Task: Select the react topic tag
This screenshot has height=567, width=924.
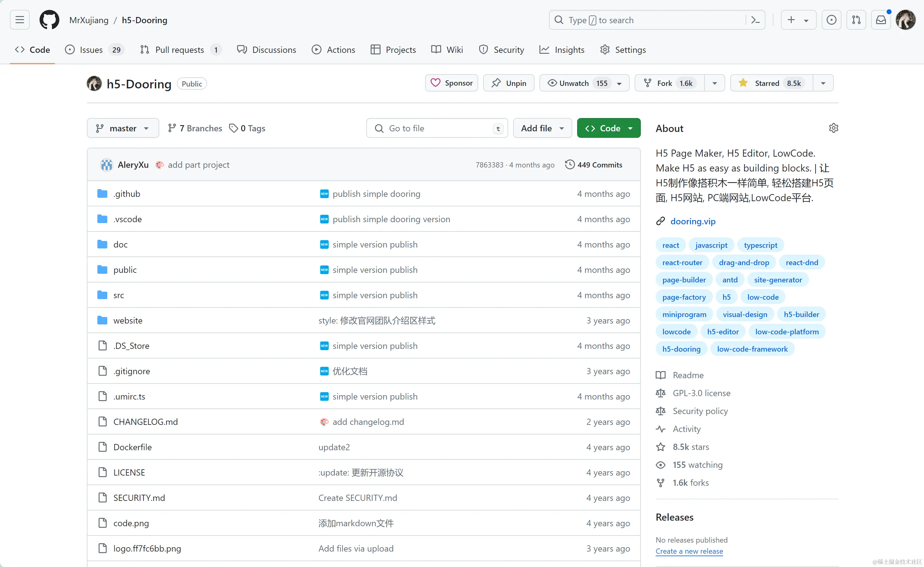Action: tap(671, 245)
